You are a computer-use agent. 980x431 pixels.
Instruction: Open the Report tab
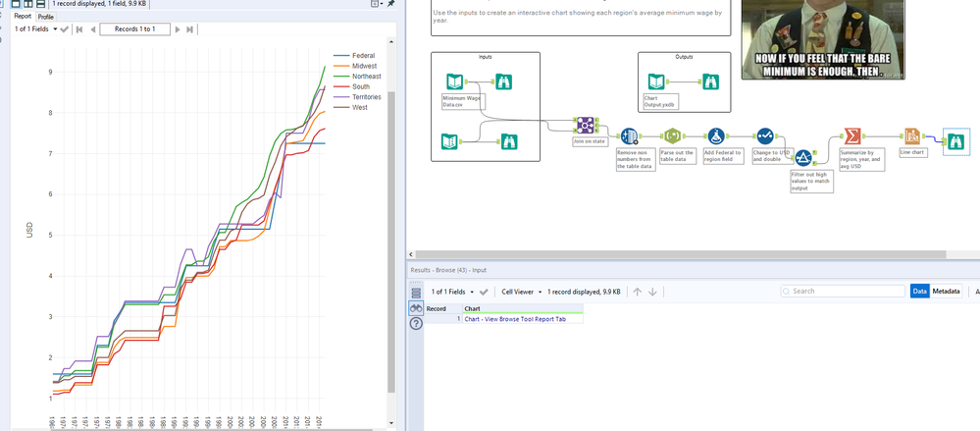[x=22, y=17]
